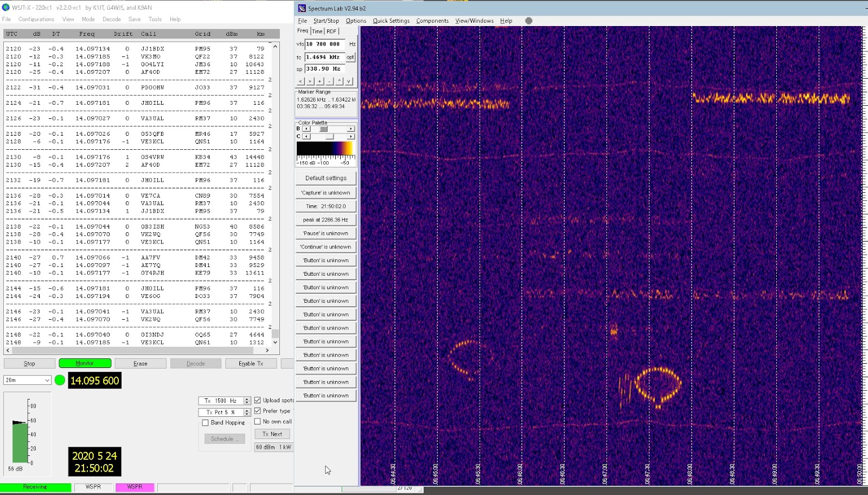
Task: Click the contrast slider left arrow
Action: [307, 136]
